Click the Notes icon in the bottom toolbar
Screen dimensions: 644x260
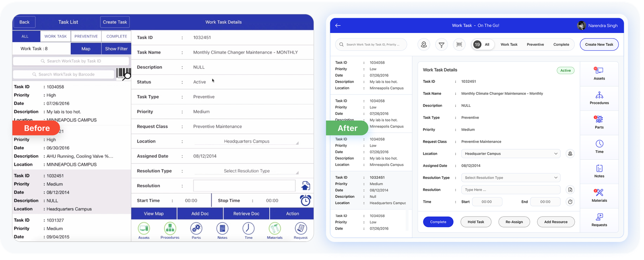pyautogui.click(x=222, y=230)
